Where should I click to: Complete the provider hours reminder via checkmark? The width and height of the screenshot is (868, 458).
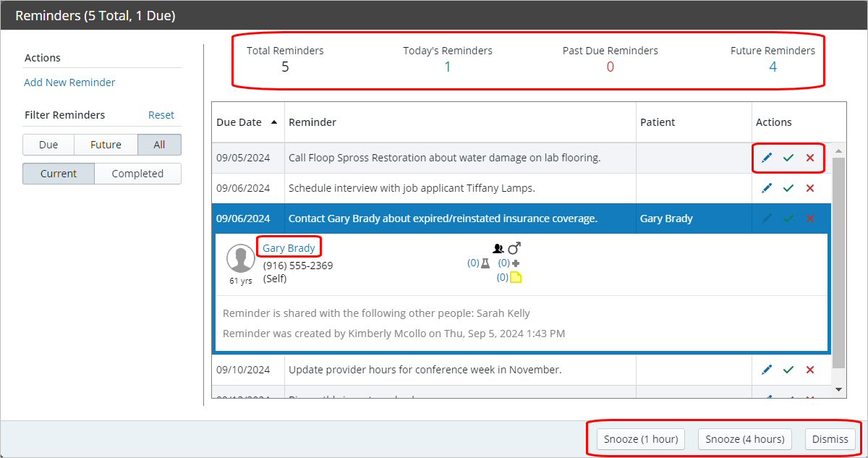(788, 370)
